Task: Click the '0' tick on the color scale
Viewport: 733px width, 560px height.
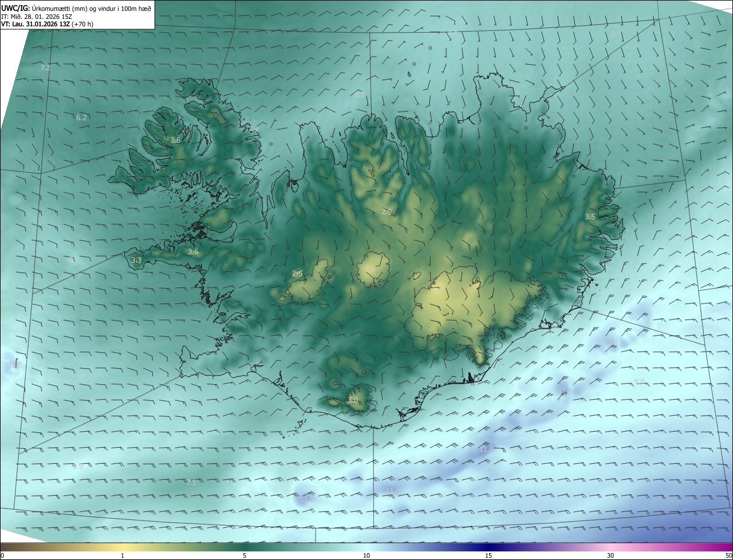Action: pyautogui.click(x=2, y=555)
